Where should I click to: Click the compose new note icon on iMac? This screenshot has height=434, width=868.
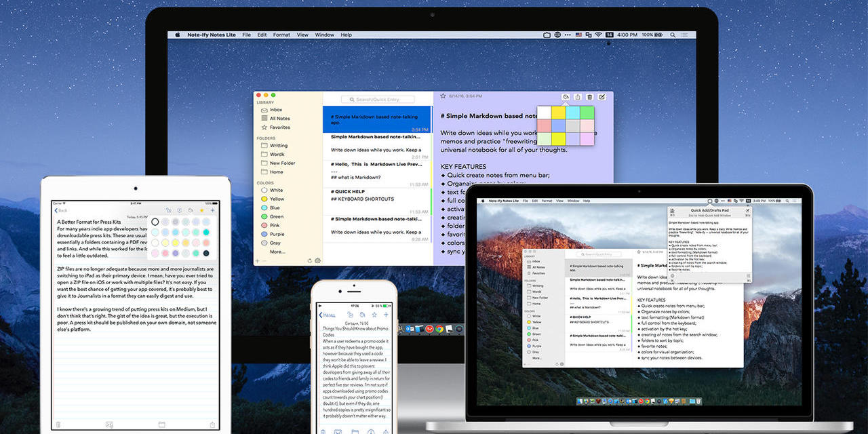click(602, 98)
